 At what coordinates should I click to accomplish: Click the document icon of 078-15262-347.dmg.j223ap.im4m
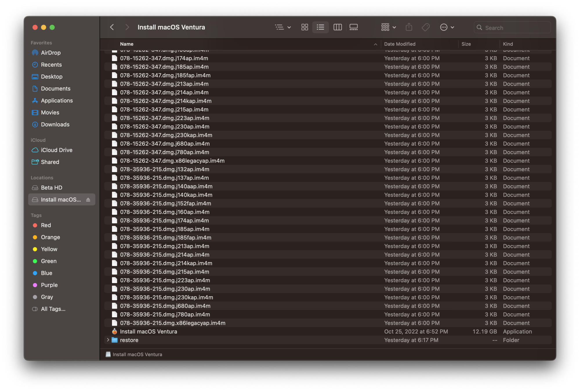click(x=115, y=118)
